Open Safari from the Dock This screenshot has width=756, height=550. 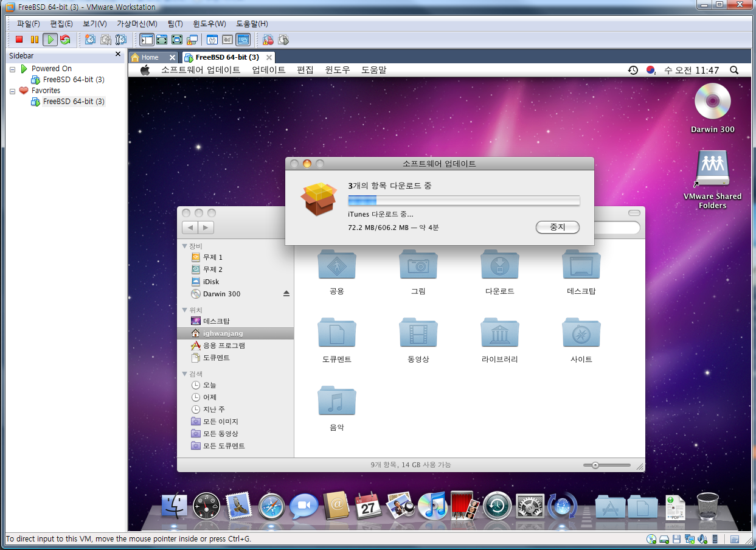(x=271, y=506)
